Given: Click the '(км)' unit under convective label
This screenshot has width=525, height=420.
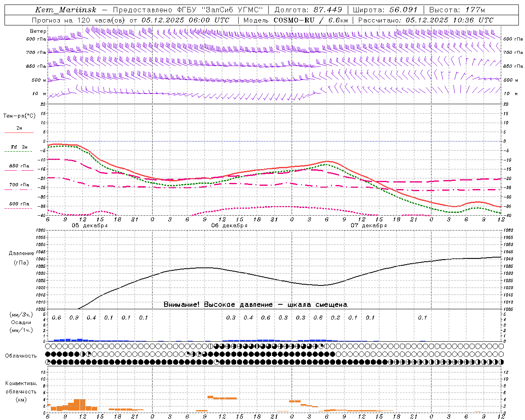Looking at the screenshot, I should pos(21,399).
